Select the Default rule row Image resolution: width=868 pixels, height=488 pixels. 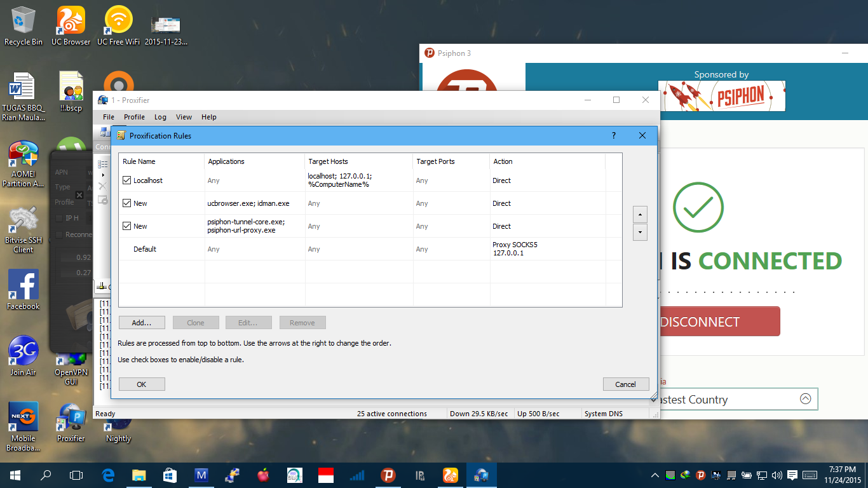(370, 249)
